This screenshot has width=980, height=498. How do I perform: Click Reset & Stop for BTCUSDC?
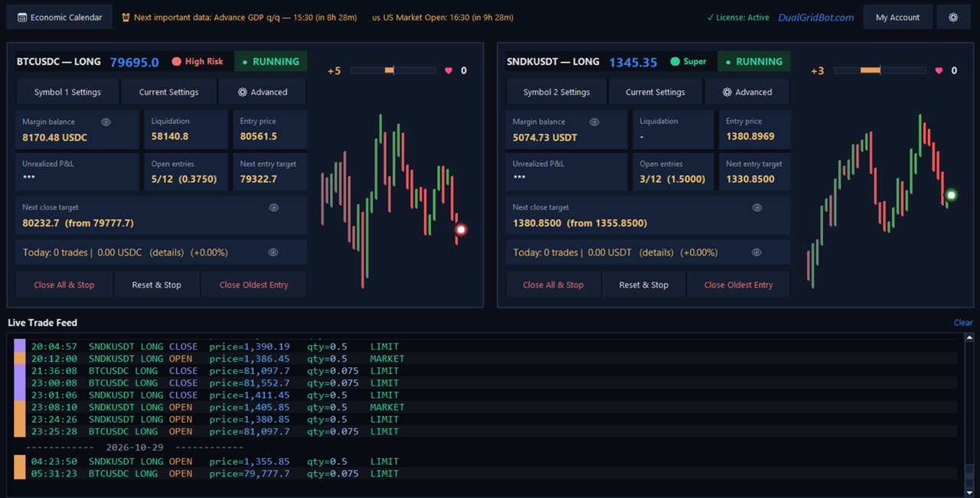156,285
